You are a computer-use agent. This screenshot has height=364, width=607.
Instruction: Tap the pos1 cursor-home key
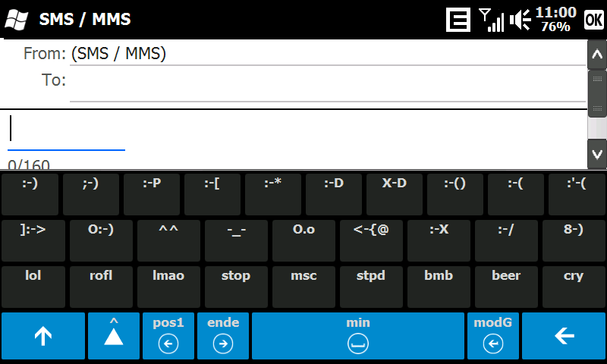(x=168, y=336)
